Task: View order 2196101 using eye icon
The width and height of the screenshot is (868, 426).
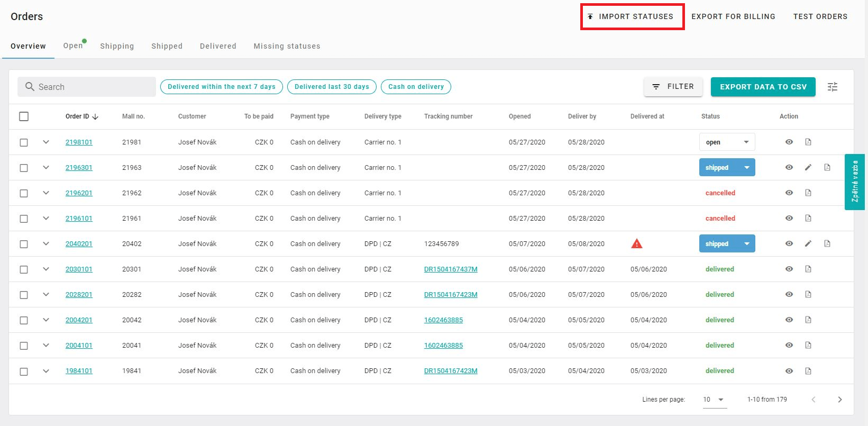Action: pyautogui.click(x=789, y=218)
